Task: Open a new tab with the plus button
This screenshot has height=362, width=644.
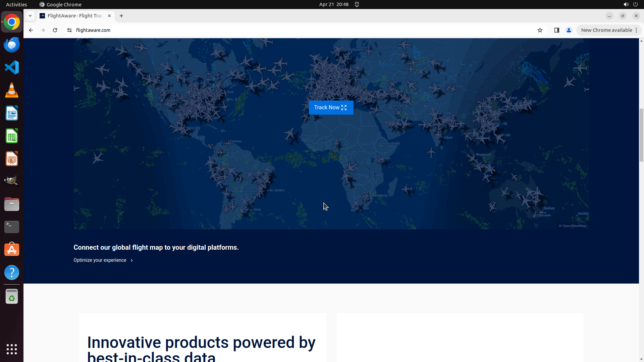Action: pyautogui.click(x=121, y=16)
